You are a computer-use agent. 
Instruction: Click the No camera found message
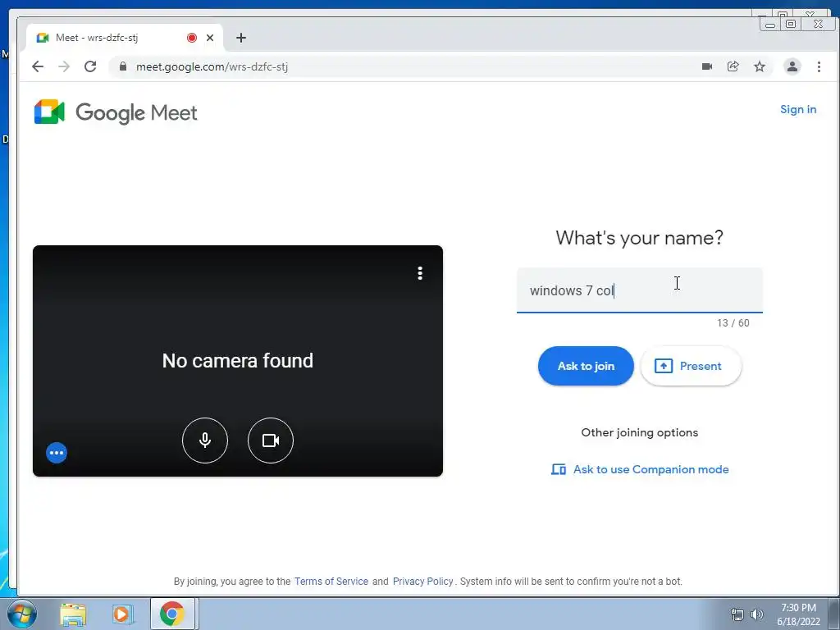[x=237, y=361]
